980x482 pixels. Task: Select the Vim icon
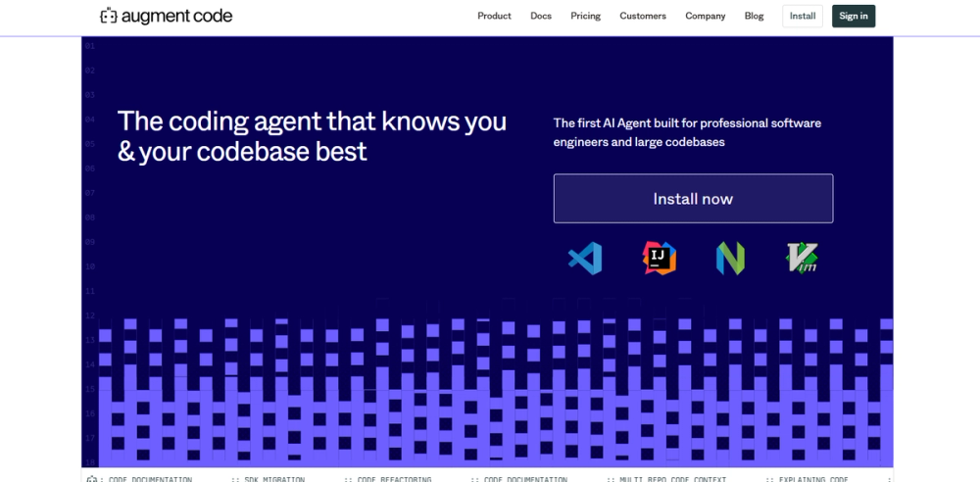tap(803, 259)
